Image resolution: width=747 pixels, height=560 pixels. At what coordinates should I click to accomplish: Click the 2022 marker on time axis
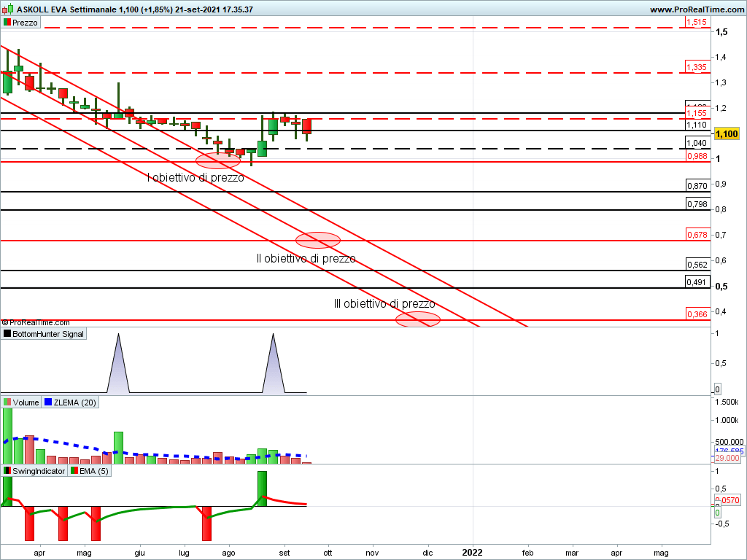click(x=473, y=553)
